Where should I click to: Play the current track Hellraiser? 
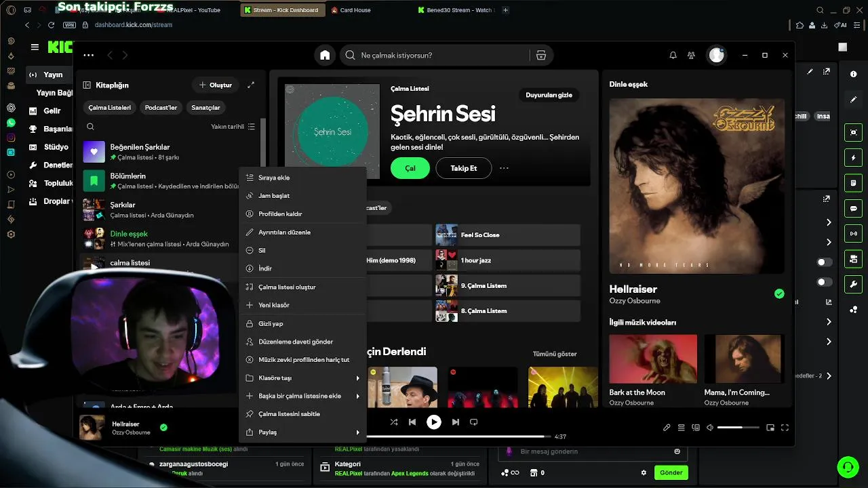click(434, 422)
